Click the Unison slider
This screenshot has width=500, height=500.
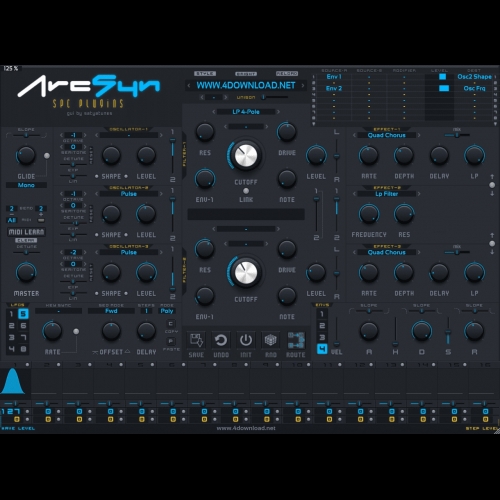point(275,97)
